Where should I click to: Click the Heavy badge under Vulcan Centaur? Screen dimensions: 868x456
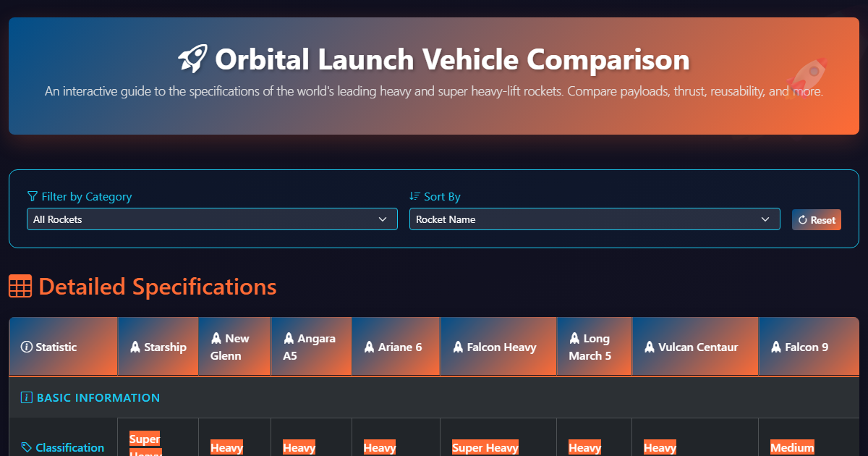coord(660,447)
